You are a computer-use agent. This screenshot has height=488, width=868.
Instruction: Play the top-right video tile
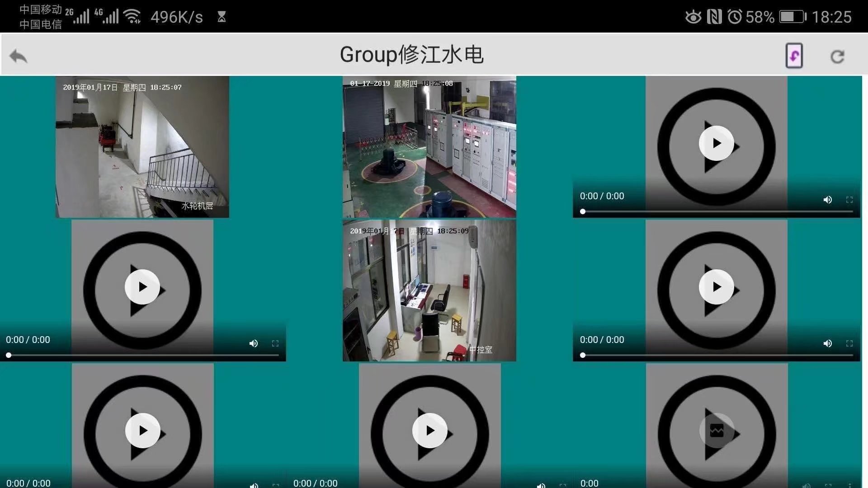point(716,143)
